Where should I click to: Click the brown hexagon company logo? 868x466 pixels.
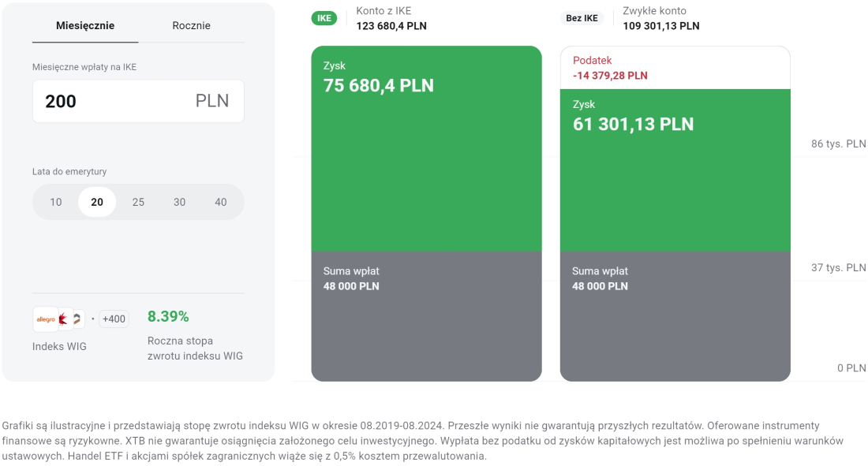(x=77, y=319)
